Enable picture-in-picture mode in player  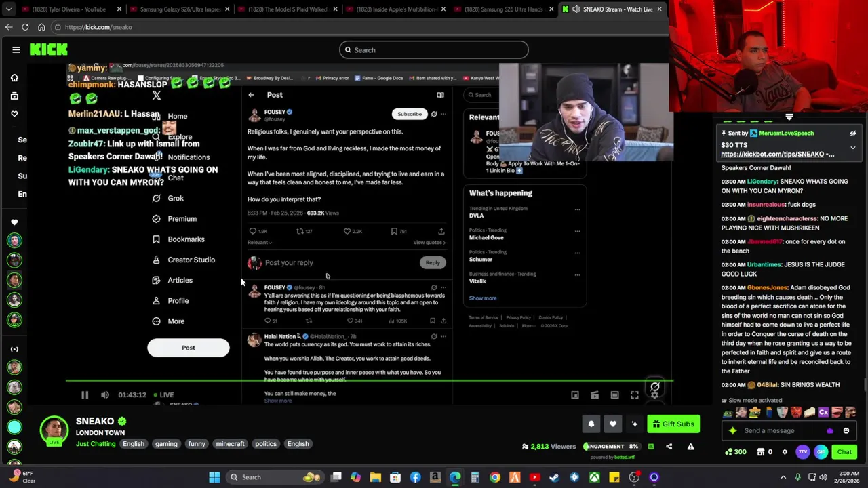575,394
